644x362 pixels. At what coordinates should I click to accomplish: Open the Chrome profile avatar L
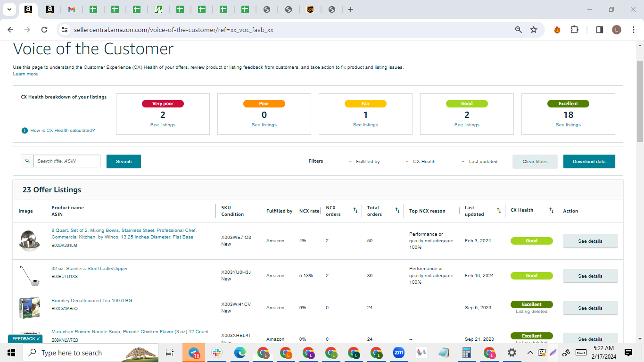click(617, 30)
